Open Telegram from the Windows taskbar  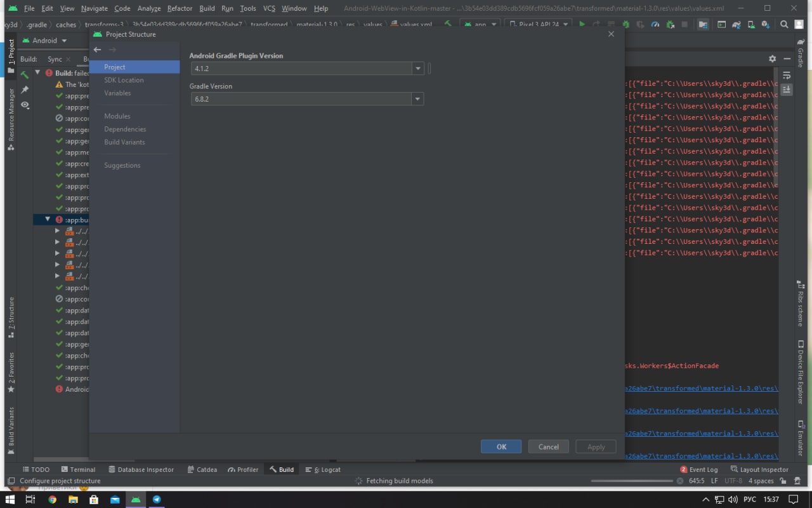point(157,499)
